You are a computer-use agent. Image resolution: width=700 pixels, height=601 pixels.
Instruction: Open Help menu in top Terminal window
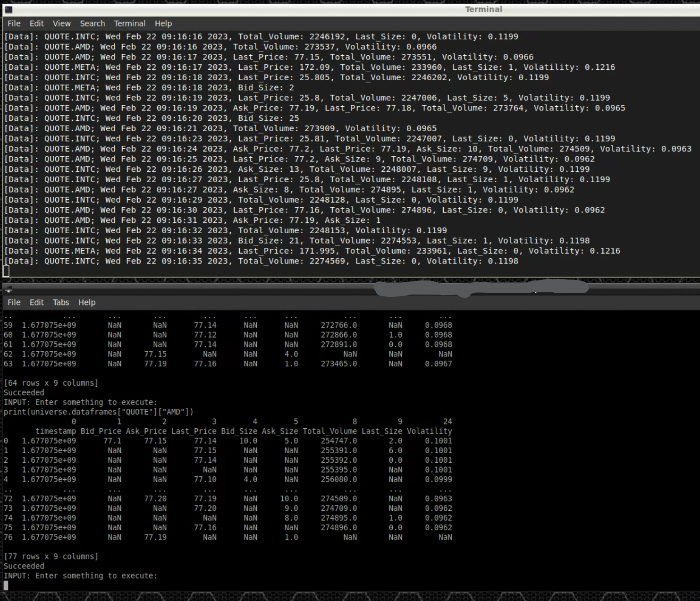[163, 24]
